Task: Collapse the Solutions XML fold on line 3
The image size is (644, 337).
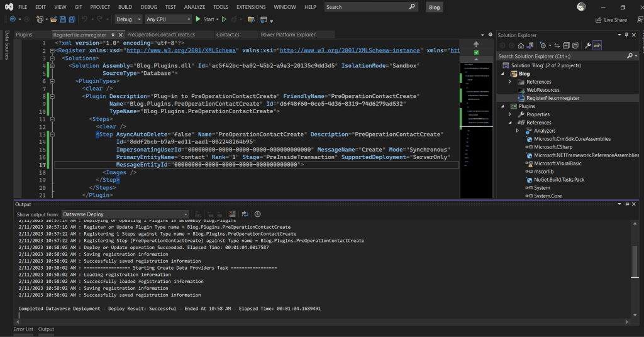Action: (52, 58)
